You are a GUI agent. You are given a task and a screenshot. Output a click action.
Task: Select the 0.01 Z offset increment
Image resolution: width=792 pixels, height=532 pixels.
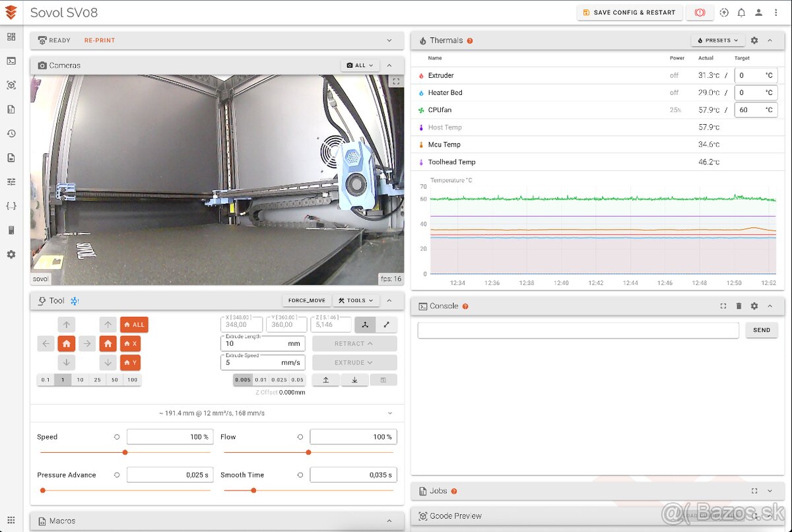click(x=261, y=380)
